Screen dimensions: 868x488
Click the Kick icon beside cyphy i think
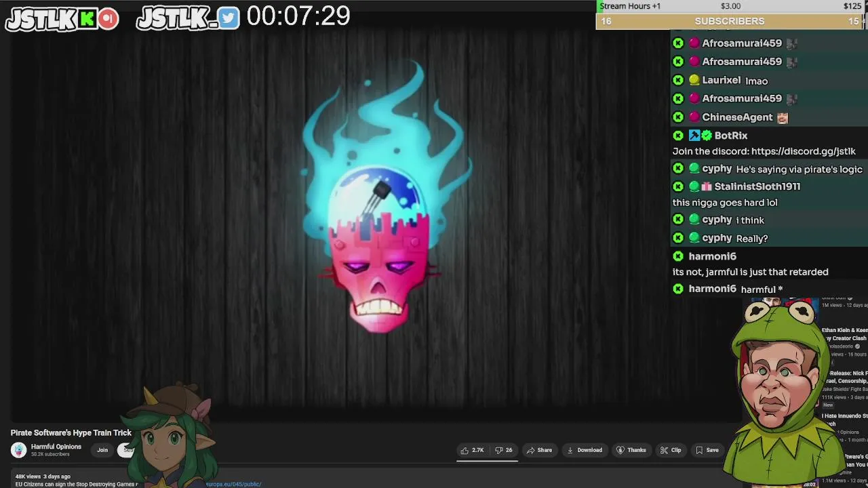(678, 220)
